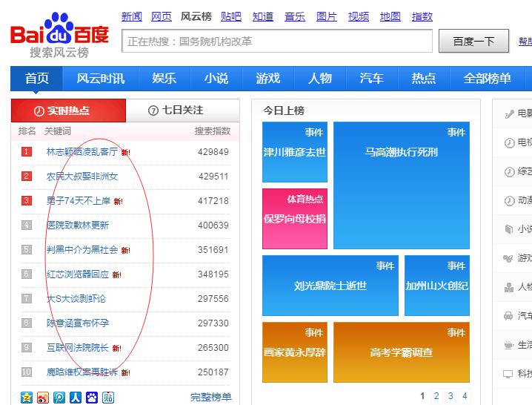This screenshot has width=532, height=405.
Task: Open 热点 navigation item
Action: tap(423, 79)
